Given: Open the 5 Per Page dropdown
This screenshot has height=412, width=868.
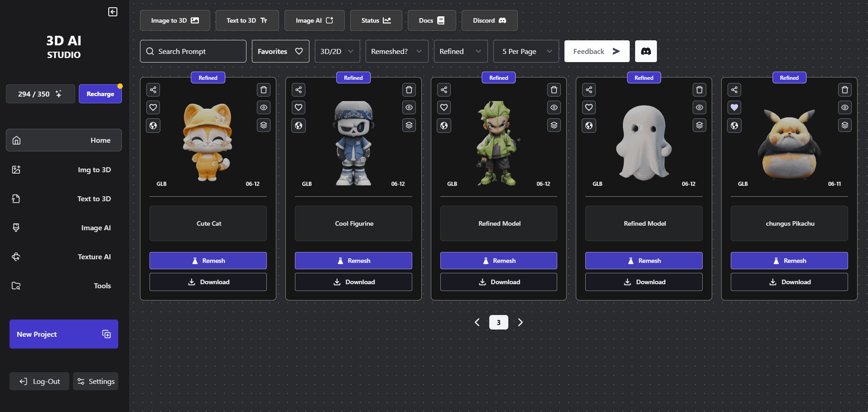Looking at the screenshot, I should 526,51.
